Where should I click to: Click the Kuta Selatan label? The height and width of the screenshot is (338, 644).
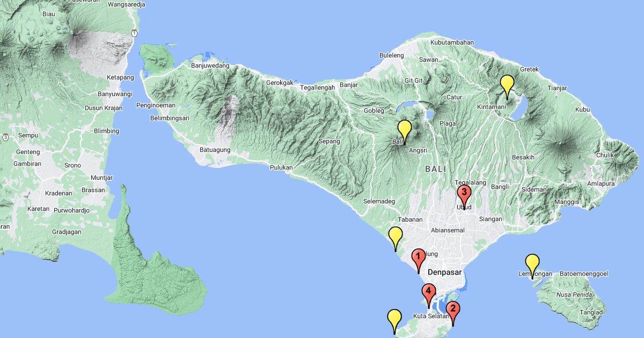click(430, 317)
